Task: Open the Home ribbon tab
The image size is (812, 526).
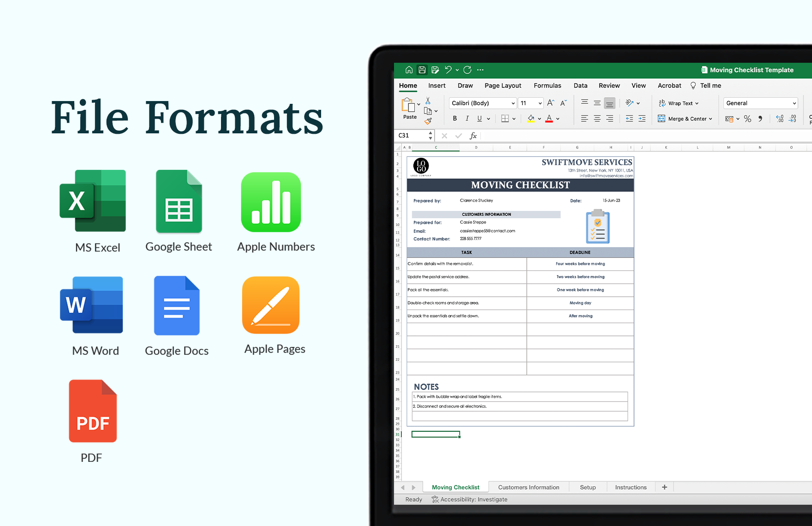Action: pyautogui.click(x=408, y=85)
